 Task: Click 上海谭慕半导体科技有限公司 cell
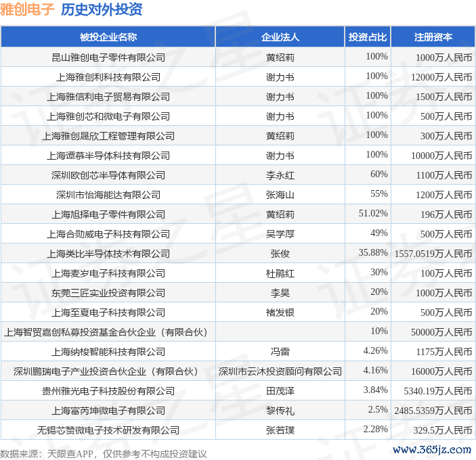tap(108, 156)
